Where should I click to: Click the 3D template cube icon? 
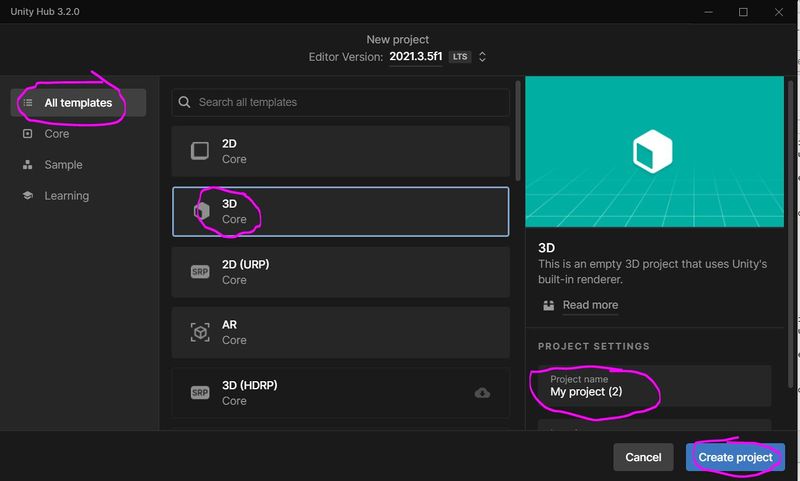(202, 211)
